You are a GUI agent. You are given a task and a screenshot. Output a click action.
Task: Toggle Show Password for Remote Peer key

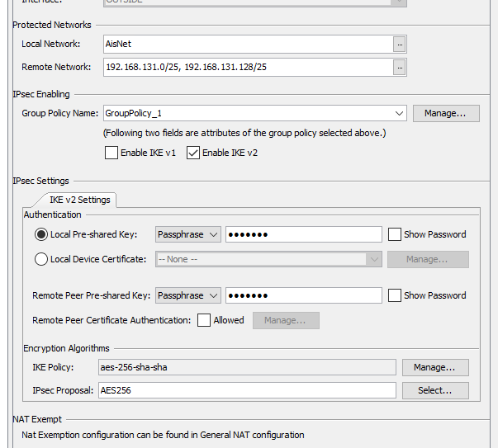[x=395, y=295]
